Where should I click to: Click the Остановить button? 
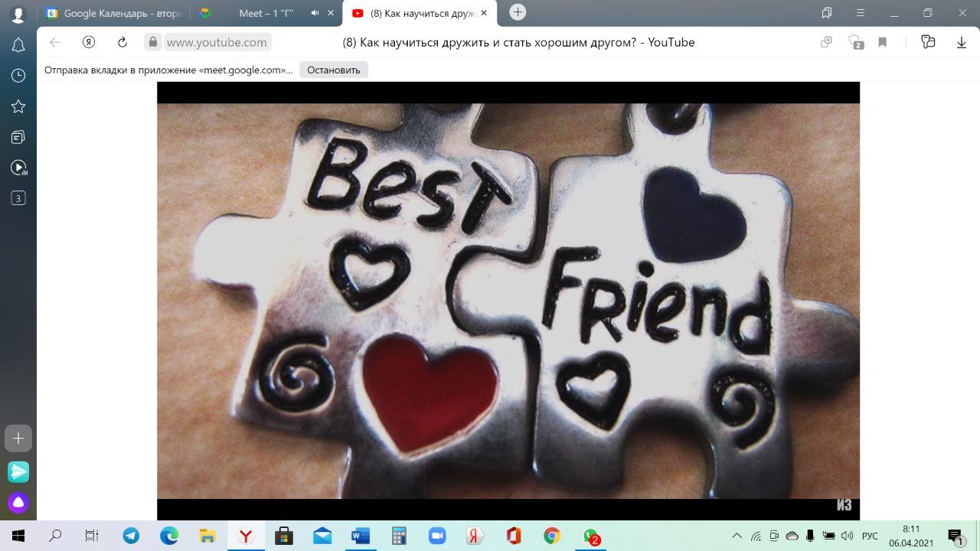[333, 70]
